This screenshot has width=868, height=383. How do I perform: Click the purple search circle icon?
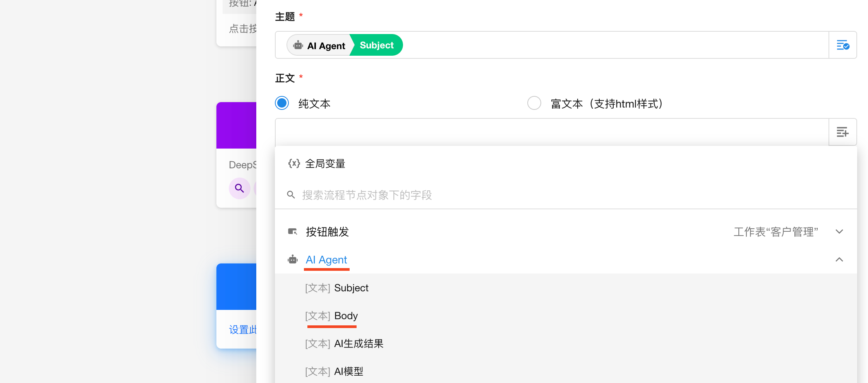(240, 188)
